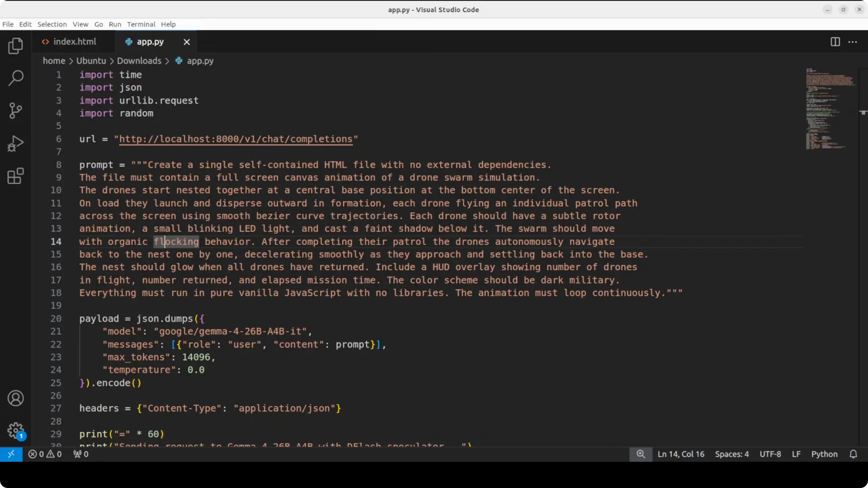Open the Run menu

[115, 24]
